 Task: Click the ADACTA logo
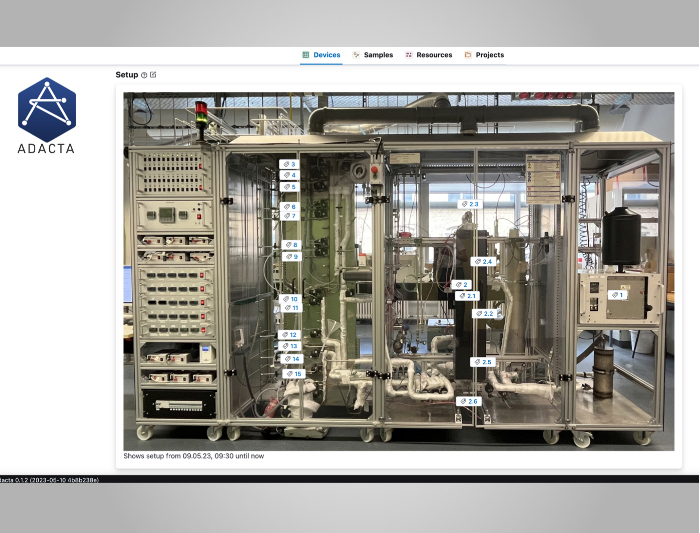46,116
